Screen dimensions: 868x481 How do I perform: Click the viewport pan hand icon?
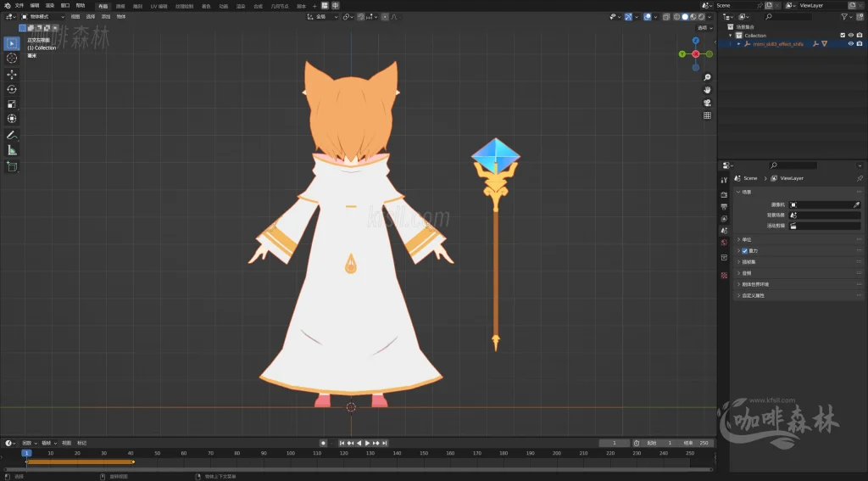(707, 90)
